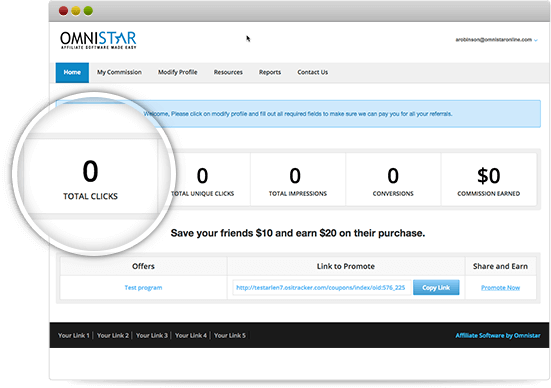Click the Link to Promote header
This screenshot has width=551, height=388.
pyautogui.click(x=346, y=266)
